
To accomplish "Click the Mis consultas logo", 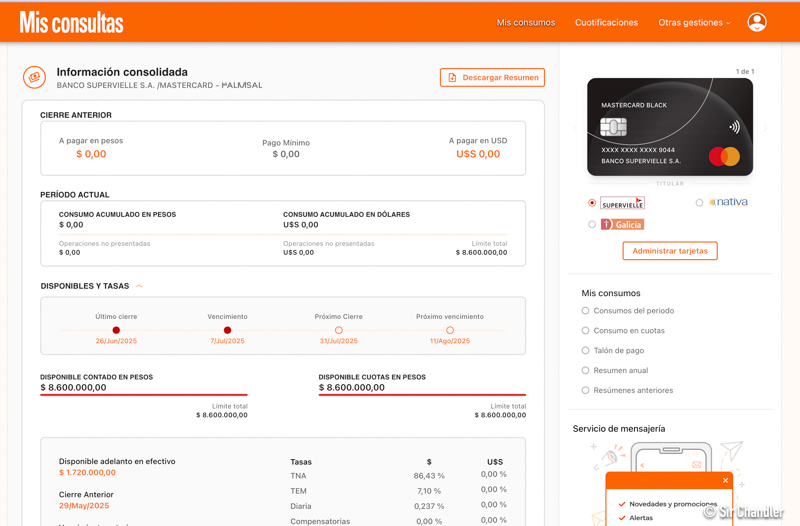I will click(71, 22).
